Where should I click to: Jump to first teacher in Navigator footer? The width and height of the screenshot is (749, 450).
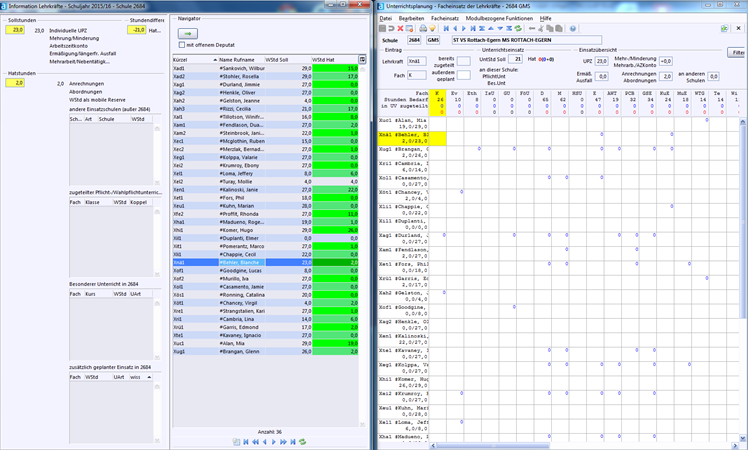pyautogui.click(x=246, y=442)
